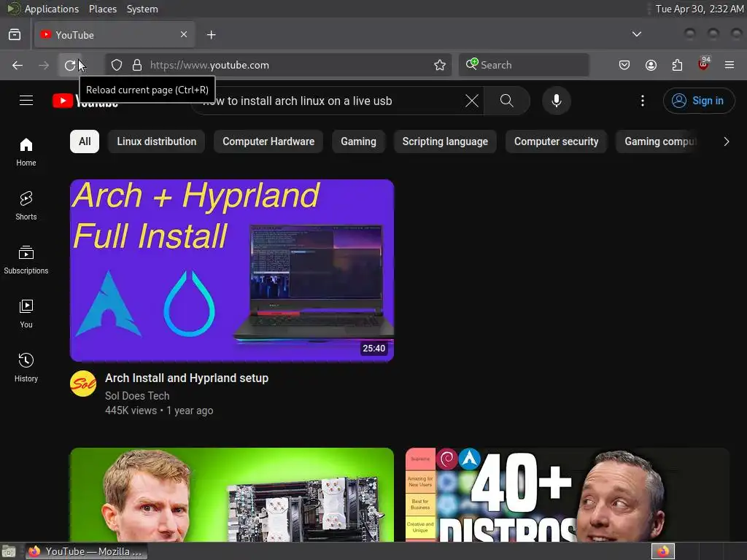Open tracking protection shield icon
Image resolution: width=747 pixels, height=560 pixels.
point(117,65)
